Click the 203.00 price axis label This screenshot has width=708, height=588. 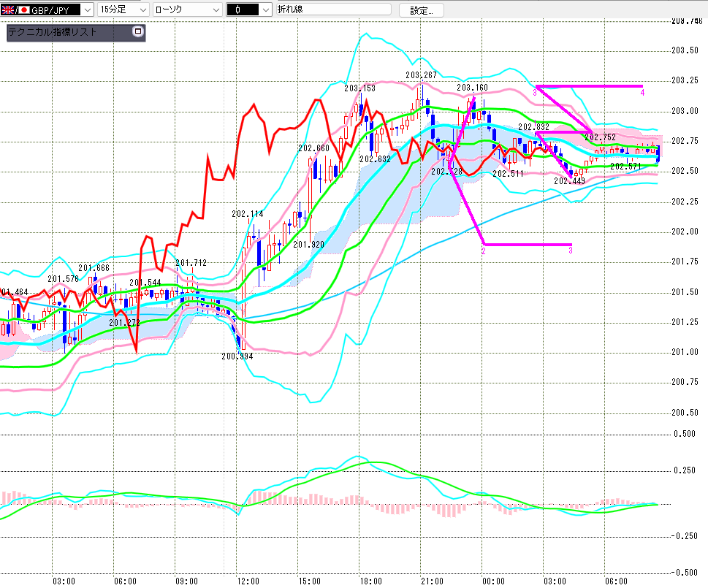click(682, 111)
